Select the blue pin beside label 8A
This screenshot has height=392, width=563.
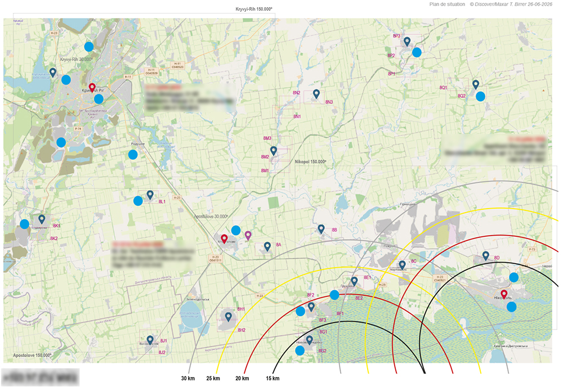[x=267, y=246]
